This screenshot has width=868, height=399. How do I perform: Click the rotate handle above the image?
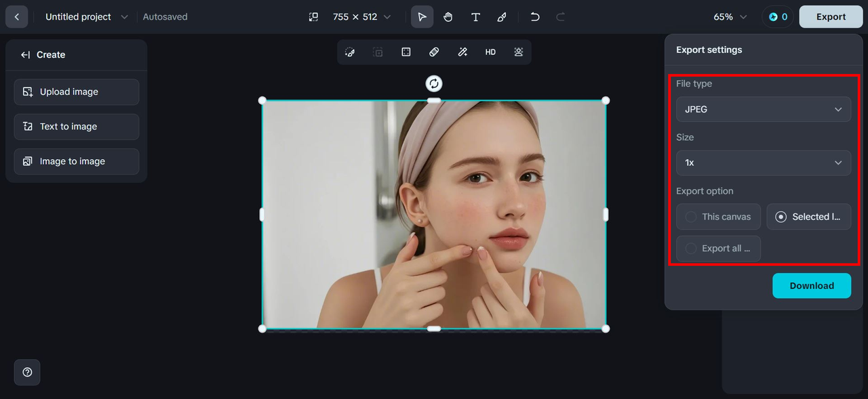[x=434, y=83]
